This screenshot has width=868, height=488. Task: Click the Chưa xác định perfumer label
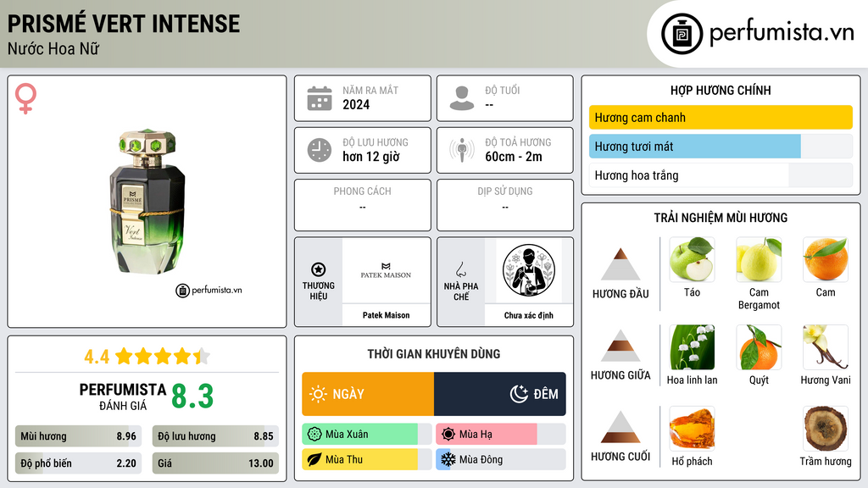pyautogui.click(x=529, y=315)
